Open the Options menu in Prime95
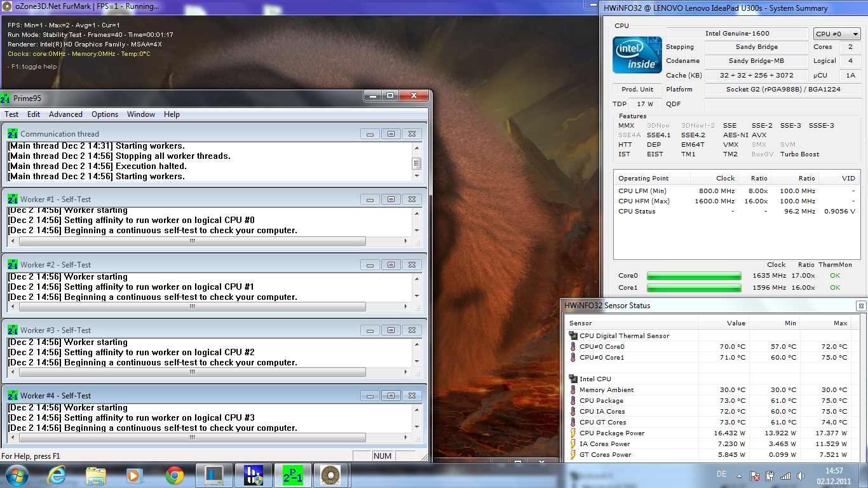The height and width of the screenshot is (488, 868). 105,114
